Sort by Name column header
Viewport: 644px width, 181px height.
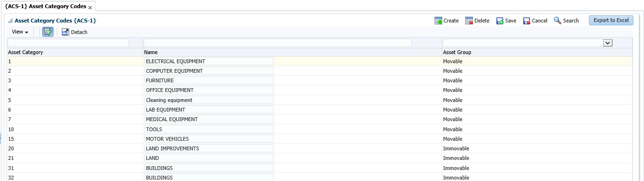pyautogui.click(x=292, y=52)
